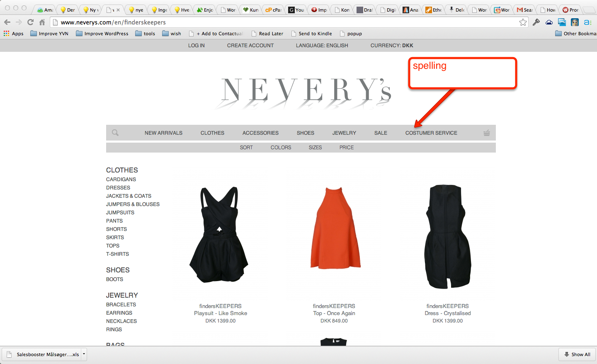Reload the page with the browser refresh icon

(x=30, y=22)
